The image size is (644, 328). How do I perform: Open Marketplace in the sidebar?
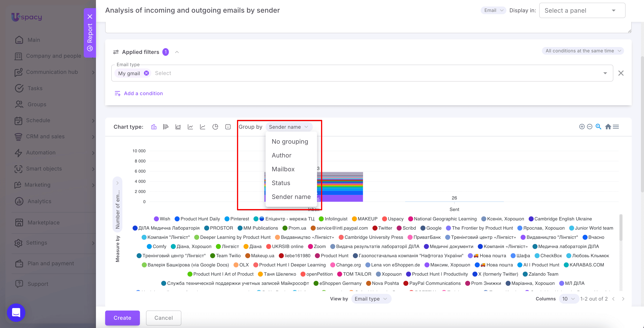tap(44, 223)
